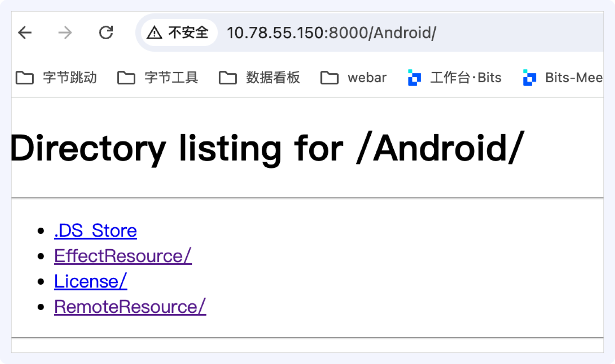
Task: Expand the 字节跳动 bookmarks folder label
Action: coord(70,78)
